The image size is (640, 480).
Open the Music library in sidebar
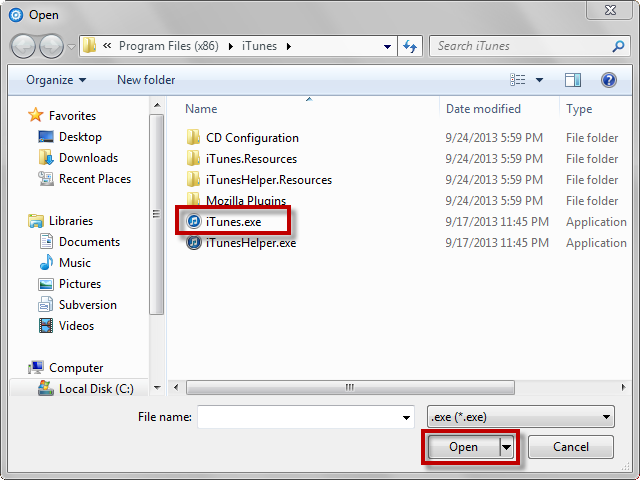click(75, 263)
